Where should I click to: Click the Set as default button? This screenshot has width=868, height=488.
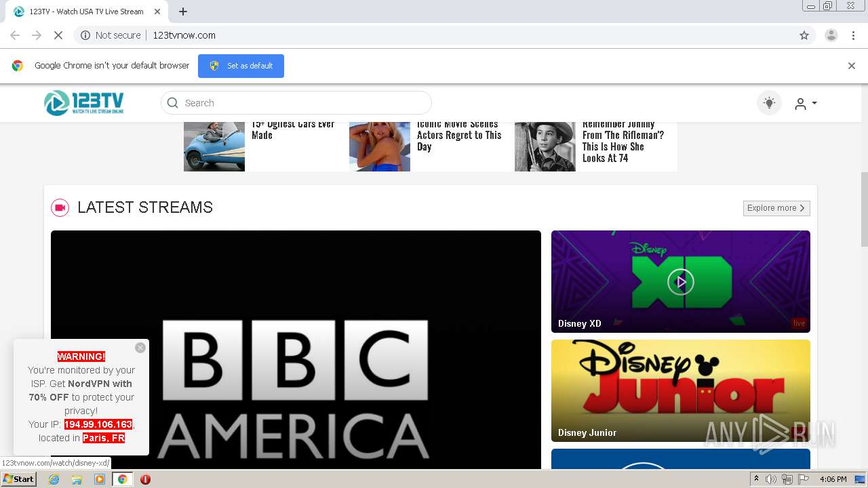click(241, 66)
